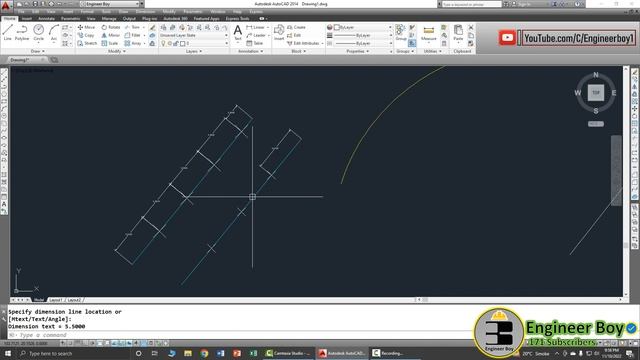This screenshot has width=640, height=360.
Task: Click the Stretch tool
Action: click(87, 43)
